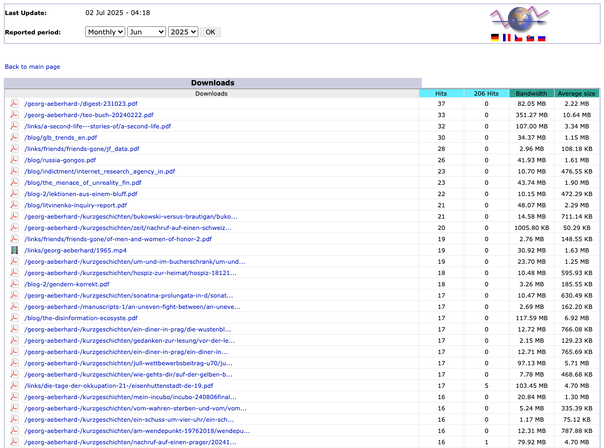Click the 117.59 MB bandwidth value
Screen dimensions: 604x448
(x=532, y=318)
